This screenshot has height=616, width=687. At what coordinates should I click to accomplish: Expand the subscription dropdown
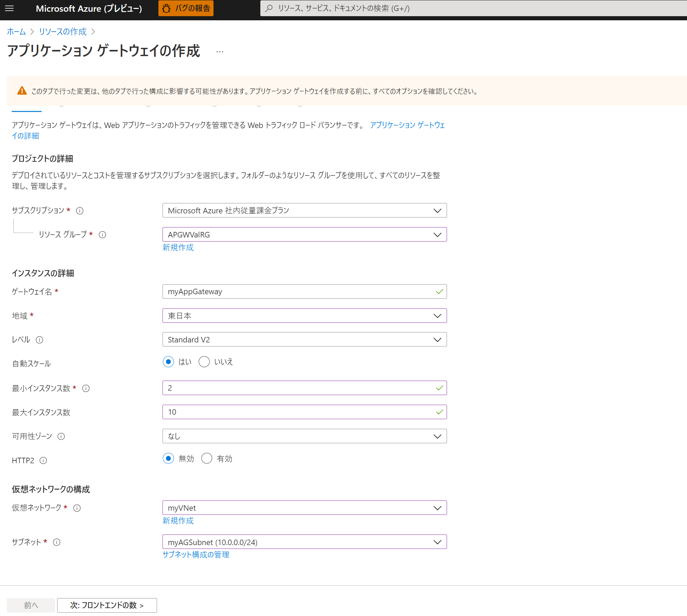pos(304,211)
